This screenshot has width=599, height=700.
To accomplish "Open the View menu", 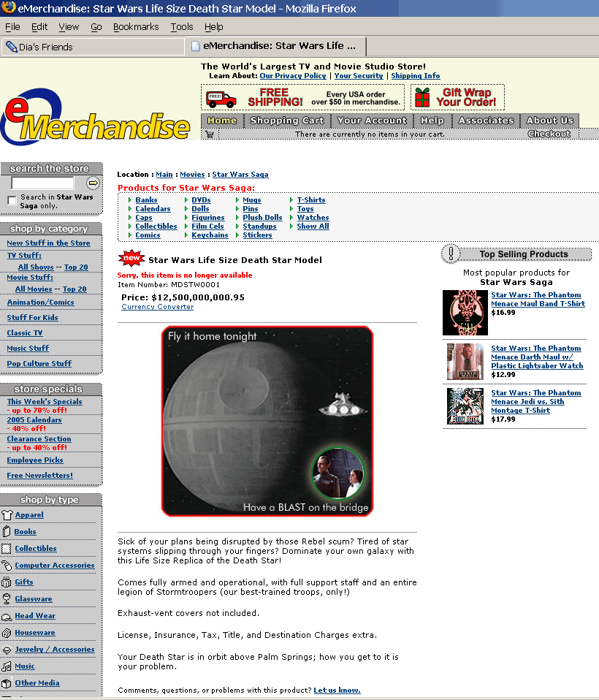I will (69, 27).
